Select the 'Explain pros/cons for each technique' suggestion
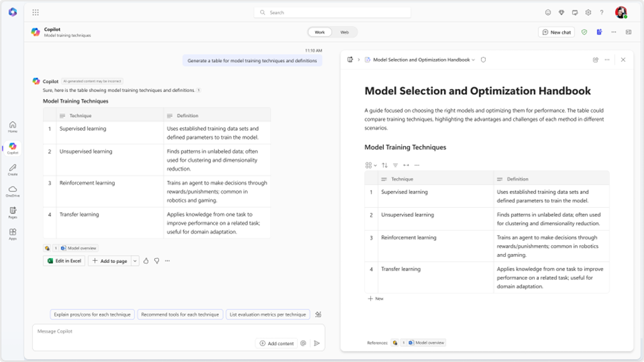Screen dimensions: 644x362 coord(92,315)
